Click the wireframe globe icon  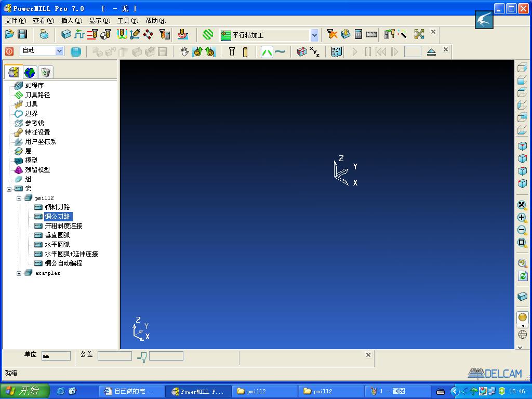click(523, 335)
